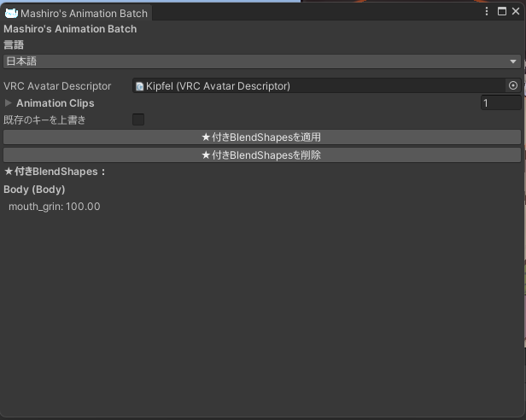The height and width of the screenshot is (420, 526).
Task: Open the 日本語 language dropdown
Action: point(261,61)
